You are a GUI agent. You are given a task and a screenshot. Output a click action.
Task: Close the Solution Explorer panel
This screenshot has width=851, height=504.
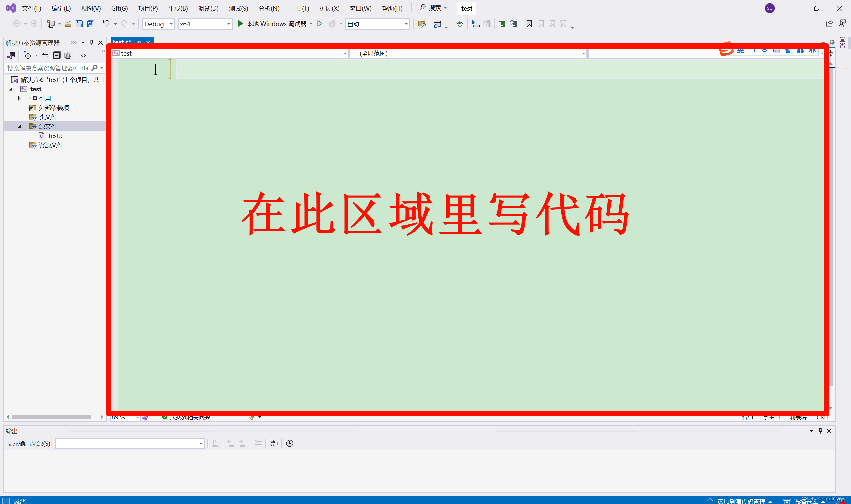coord(101,43)
